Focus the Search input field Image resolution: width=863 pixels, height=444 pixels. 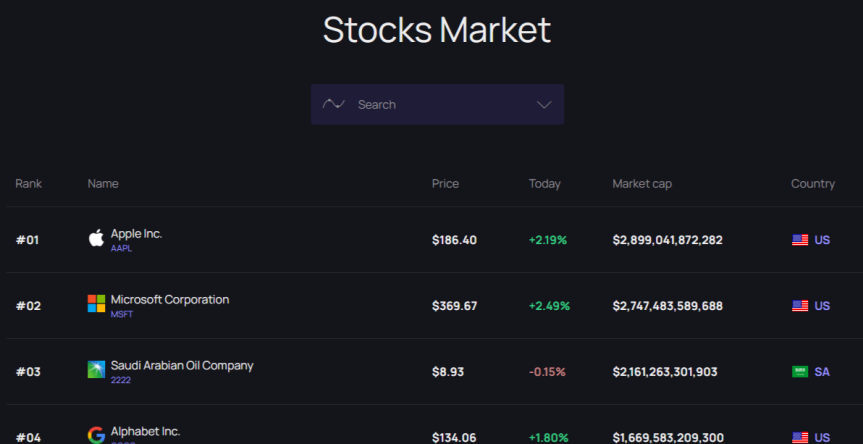click(440, 105)
